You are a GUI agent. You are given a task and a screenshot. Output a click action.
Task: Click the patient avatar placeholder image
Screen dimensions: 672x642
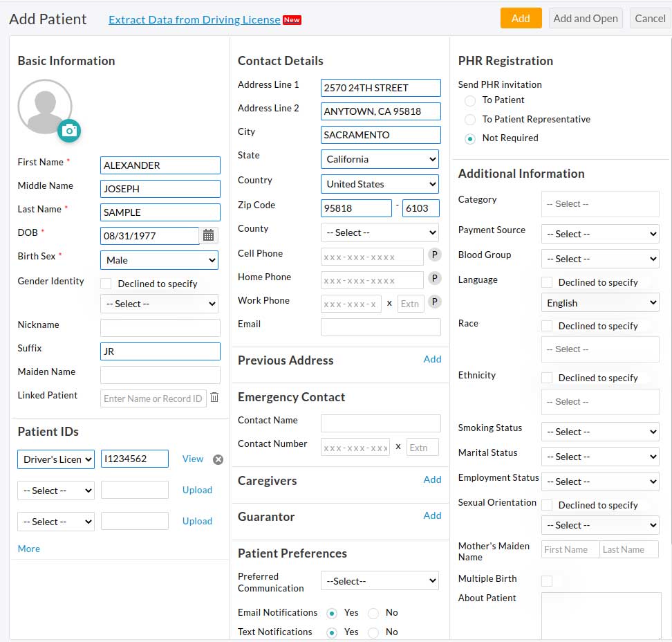(x=46, y=106)
